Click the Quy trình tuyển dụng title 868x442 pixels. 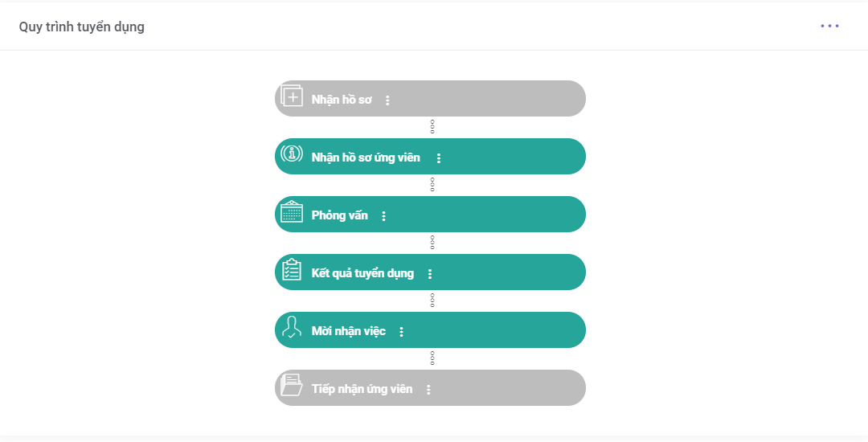(x=82, y=27)
